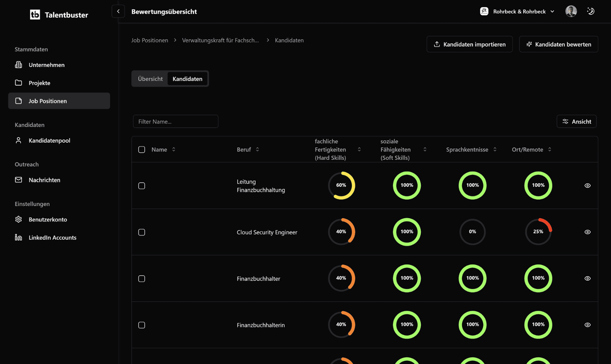Select the Leitung Finanzbuchhaltung row checkbox
Viewport: 611px width, 364px height.
(142, 186)
